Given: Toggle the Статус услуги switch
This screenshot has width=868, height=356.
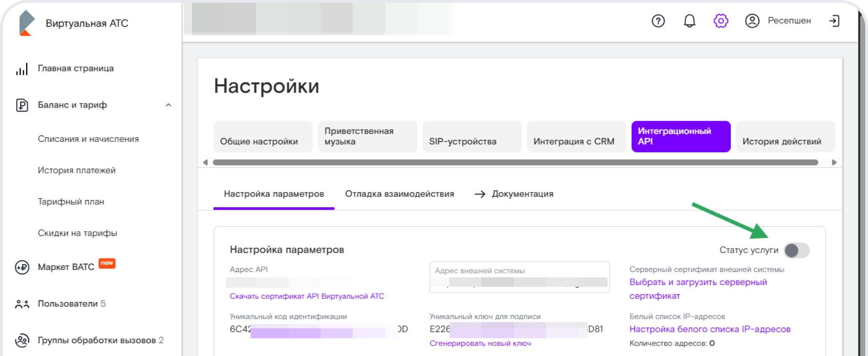Looking at the screenshot, I should pos(797,250).
